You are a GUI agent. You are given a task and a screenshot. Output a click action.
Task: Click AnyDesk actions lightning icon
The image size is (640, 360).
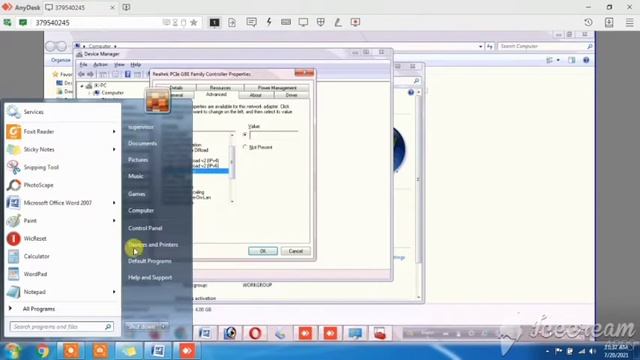click(x=269, y=22)
